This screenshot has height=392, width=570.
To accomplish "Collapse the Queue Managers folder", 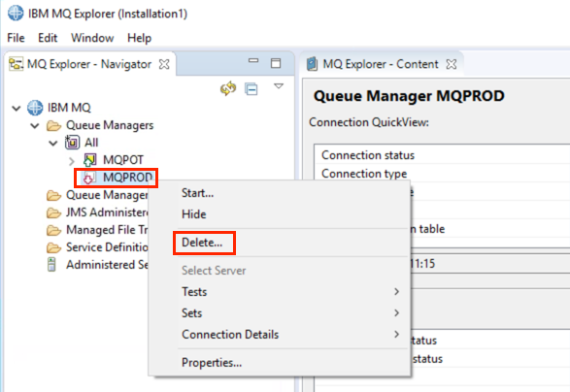I will coord(35,126).
